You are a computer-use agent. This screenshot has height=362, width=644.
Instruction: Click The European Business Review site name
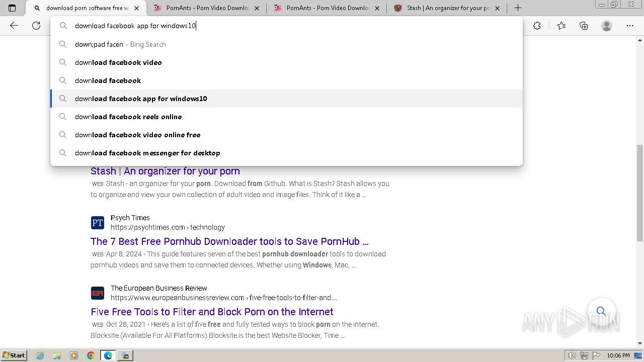point(159,288)
